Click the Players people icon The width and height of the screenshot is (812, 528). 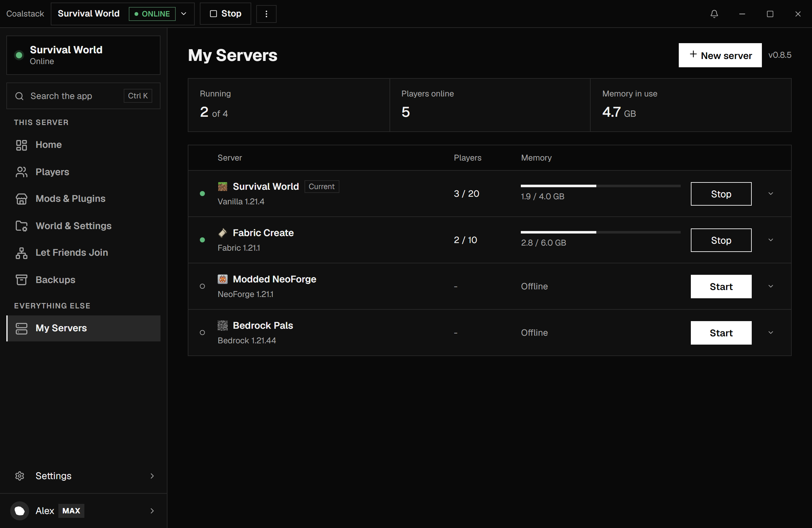[21, 172]
